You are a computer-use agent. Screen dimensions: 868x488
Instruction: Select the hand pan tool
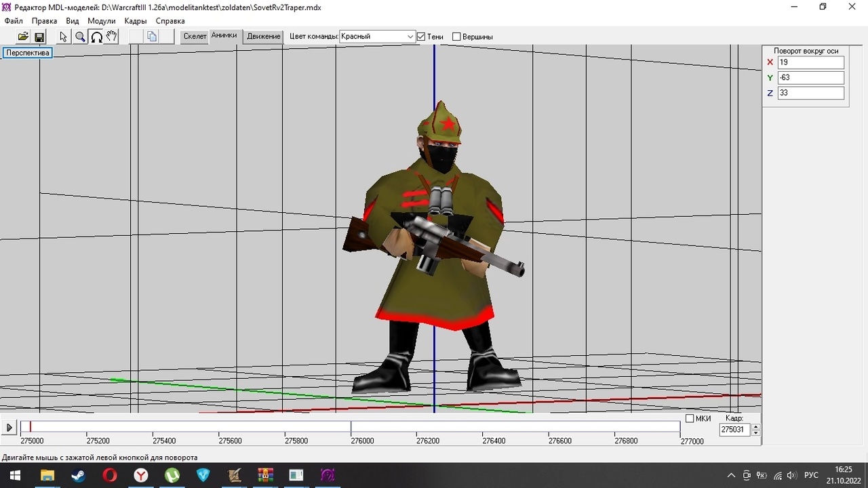coord(112,37)
